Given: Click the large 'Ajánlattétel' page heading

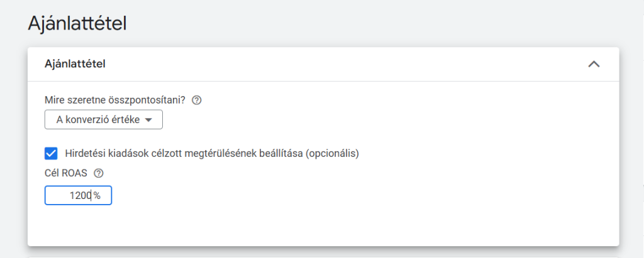Looking at the screenshot, I should pyautogui.click(x=77, y=24).
